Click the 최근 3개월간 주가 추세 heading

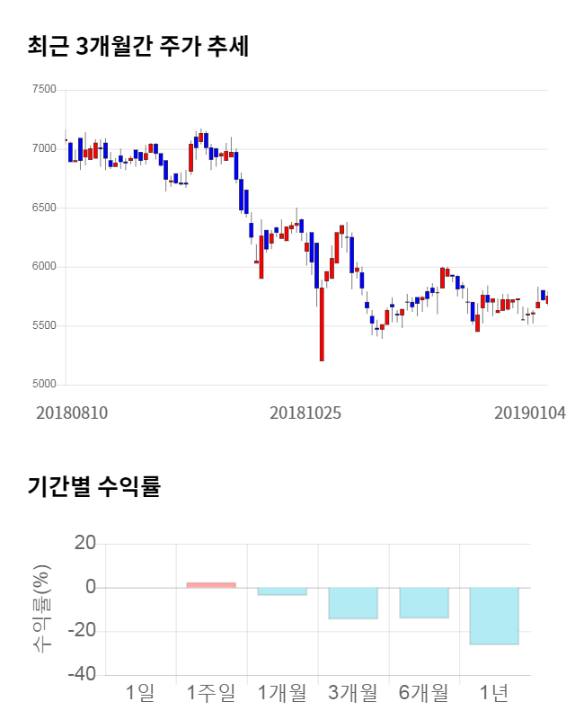coord(137,47)
